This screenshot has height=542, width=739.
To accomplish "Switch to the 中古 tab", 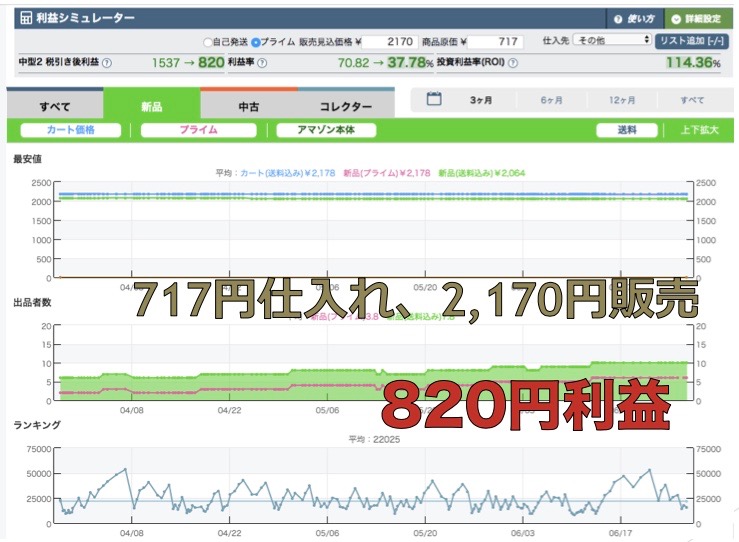I will [249, 106].
